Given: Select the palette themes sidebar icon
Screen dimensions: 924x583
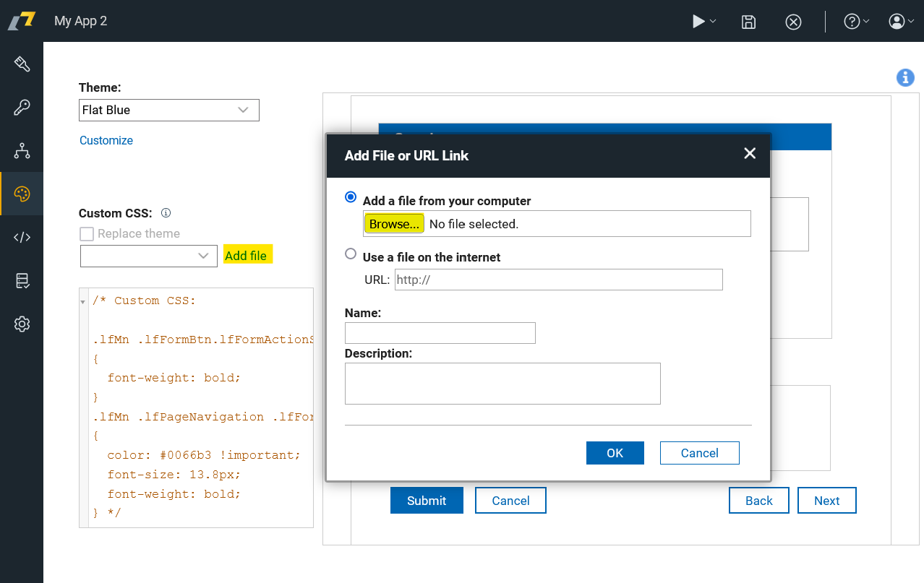Looking at the screenshot, I should point(22,194).
